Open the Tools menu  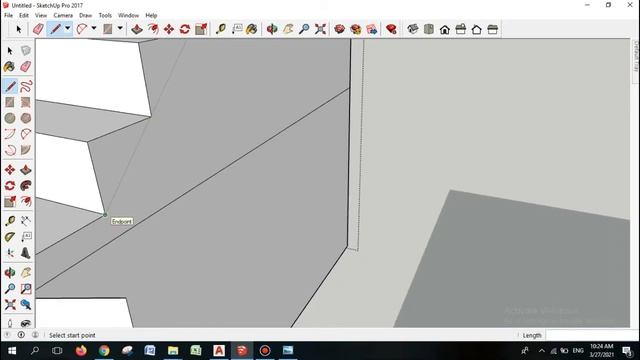(x=105, y=15)
